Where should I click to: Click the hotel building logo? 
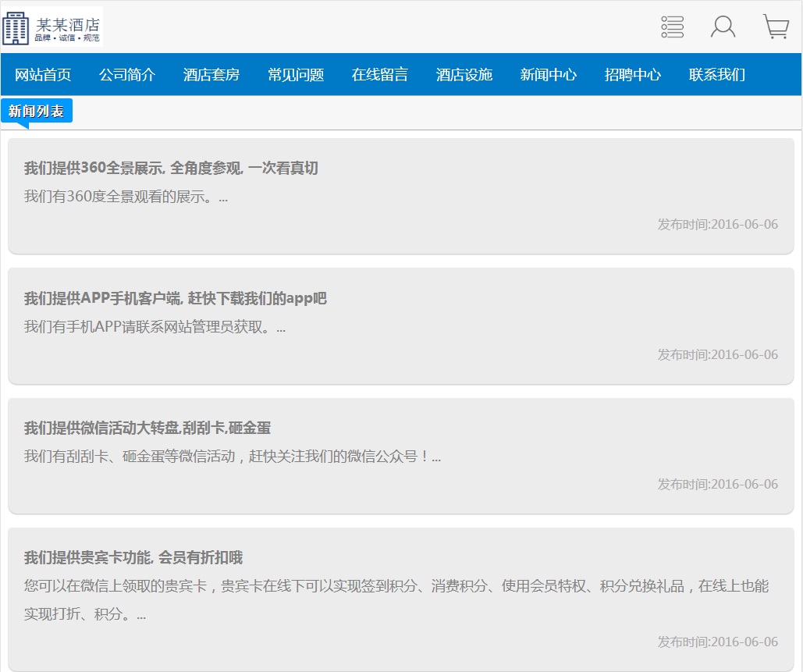click(16, 27)
